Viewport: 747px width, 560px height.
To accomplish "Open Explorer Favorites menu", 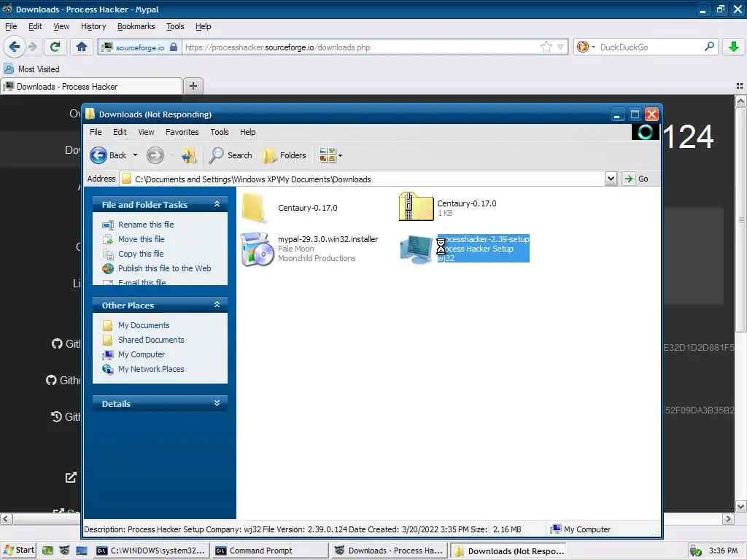I will [x=182, y=132].
